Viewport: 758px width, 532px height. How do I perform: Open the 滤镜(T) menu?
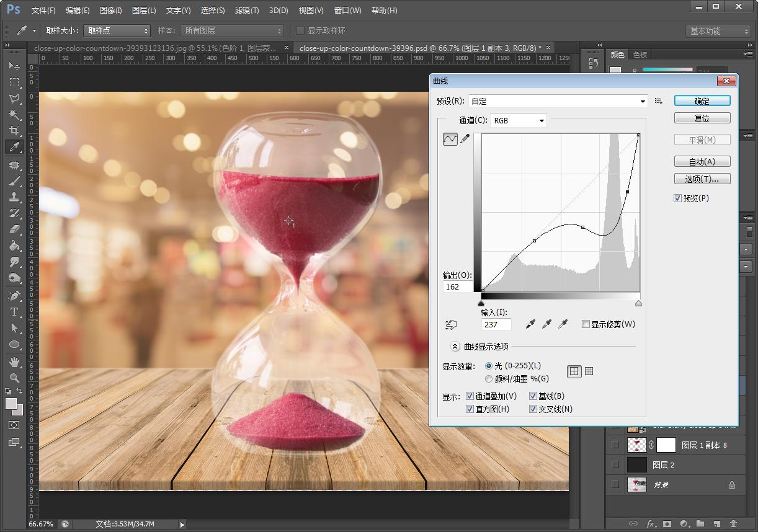[246, 11]
